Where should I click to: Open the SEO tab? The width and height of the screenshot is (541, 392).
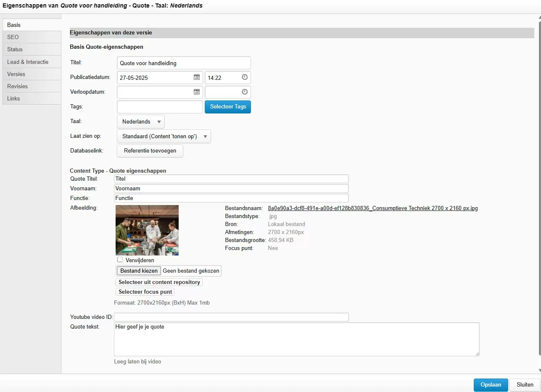(32, 37)
